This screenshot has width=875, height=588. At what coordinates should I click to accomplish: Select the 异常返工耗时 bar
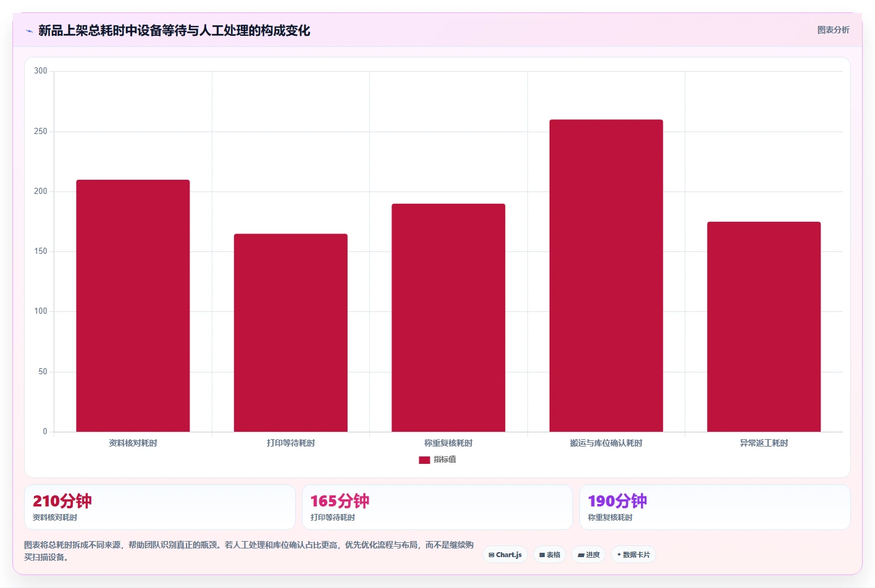(764, 327)
